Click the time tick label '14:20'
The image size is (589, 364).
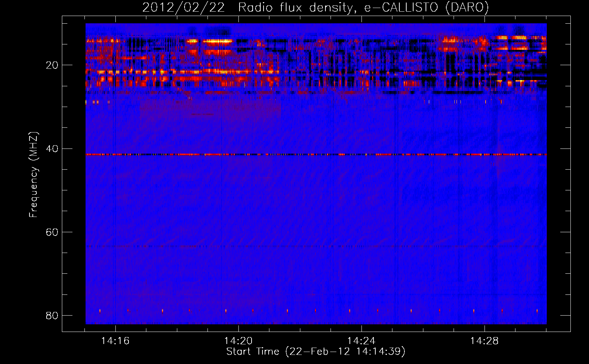coord(238,341)
